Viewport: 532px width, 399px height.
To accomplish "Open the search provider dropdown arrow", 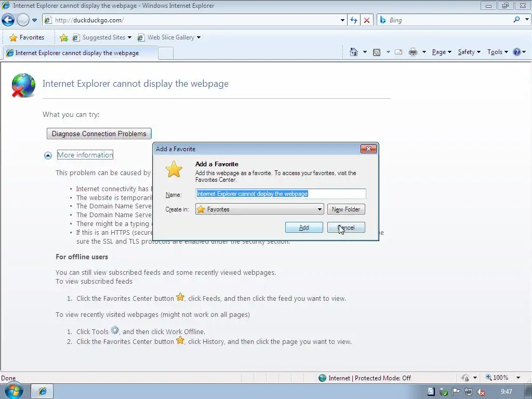I will point(527,20).
